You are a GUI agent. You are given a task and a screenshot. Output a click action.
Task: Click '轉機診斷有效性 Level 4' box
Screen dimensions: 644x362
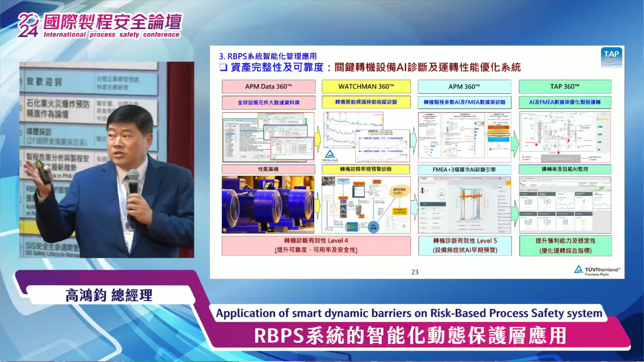[316, 246]
